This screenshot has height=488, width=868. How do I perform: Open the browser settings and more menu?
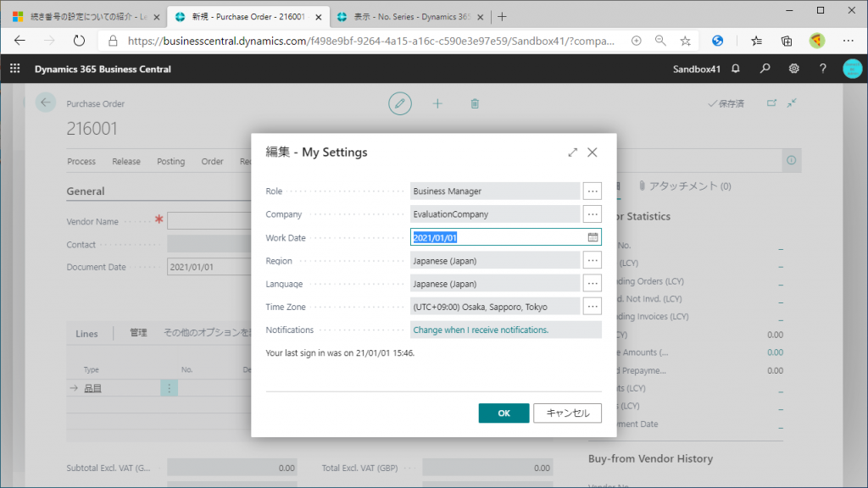[848, 41]
